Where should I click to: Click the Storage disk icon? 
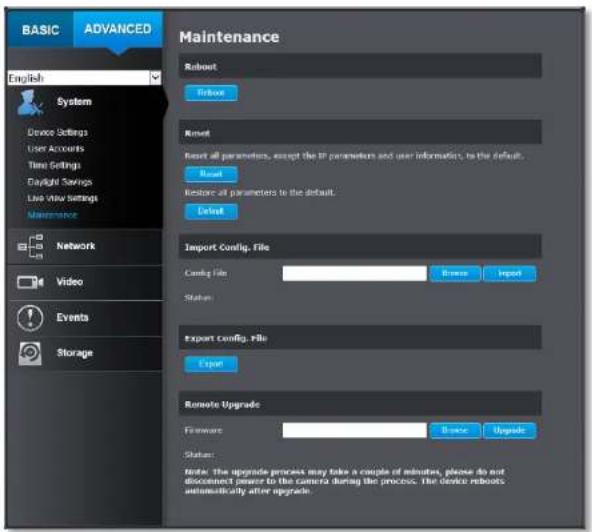pyautogui.click(x=30, y=353)
